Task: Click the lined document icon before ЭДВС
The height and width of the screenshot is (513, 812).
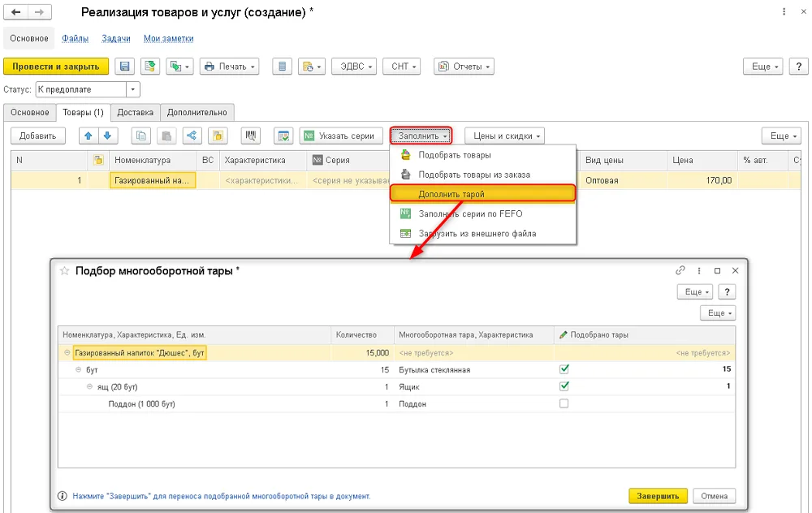Action: [x=283, y=67]
